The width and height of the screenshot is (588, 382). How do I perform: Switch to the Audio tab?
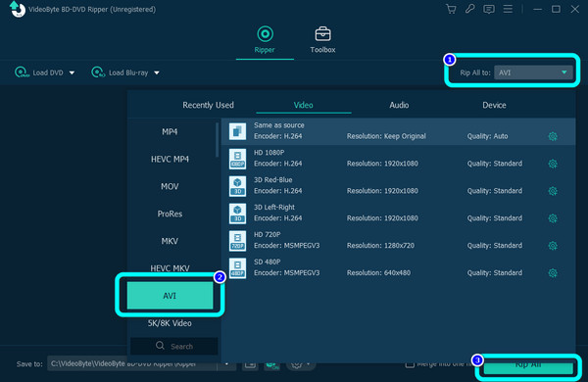(x=399, y=106)
